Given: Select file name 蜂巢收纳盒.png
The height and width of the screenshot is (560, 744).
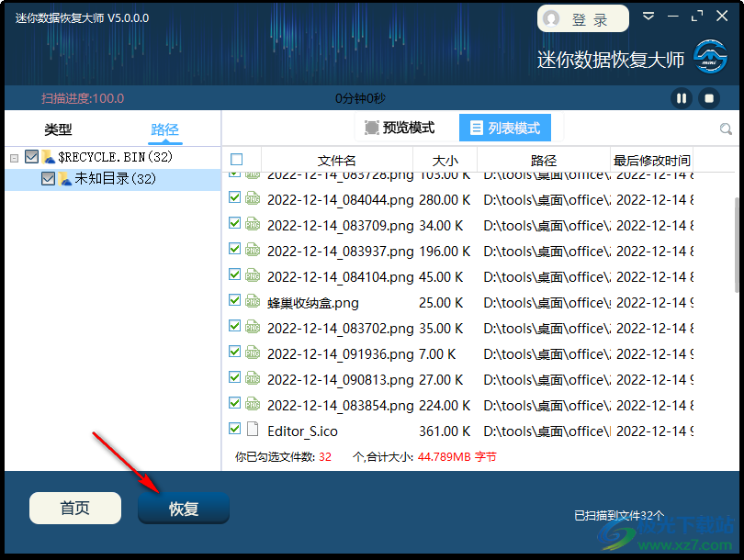Looking at the screenshot, I should coord(312,303).
